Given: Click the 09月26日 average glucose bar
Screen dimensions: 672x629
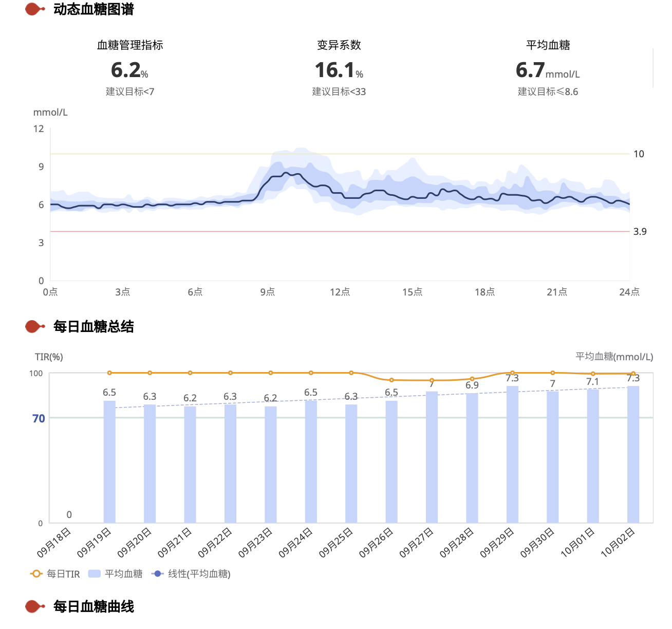Looking at the screenshot, I should point(391,462).
